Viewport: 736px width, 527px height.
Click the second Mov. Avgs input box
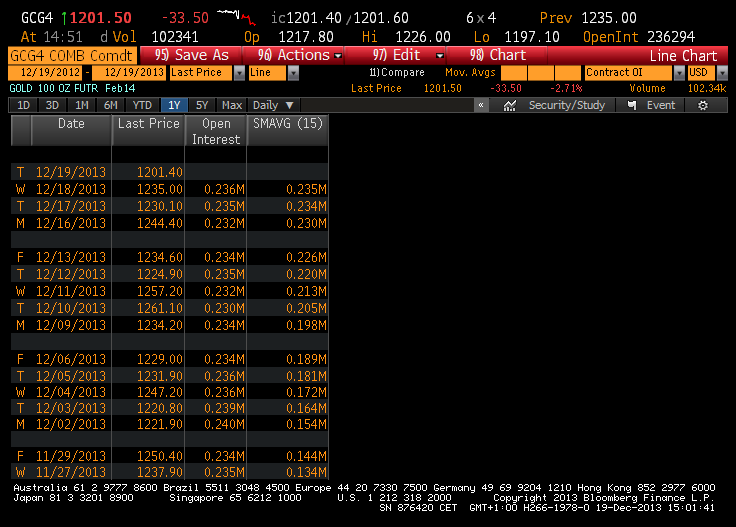pyautogui.click(x=541, y=73)
